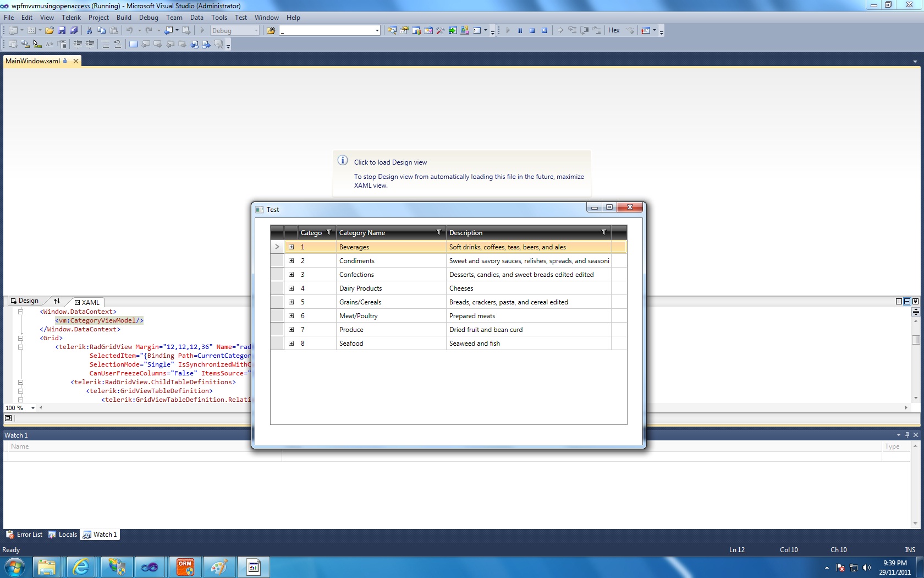Switch to the Design view tab
924x578 pixels.
click(24, 301)
